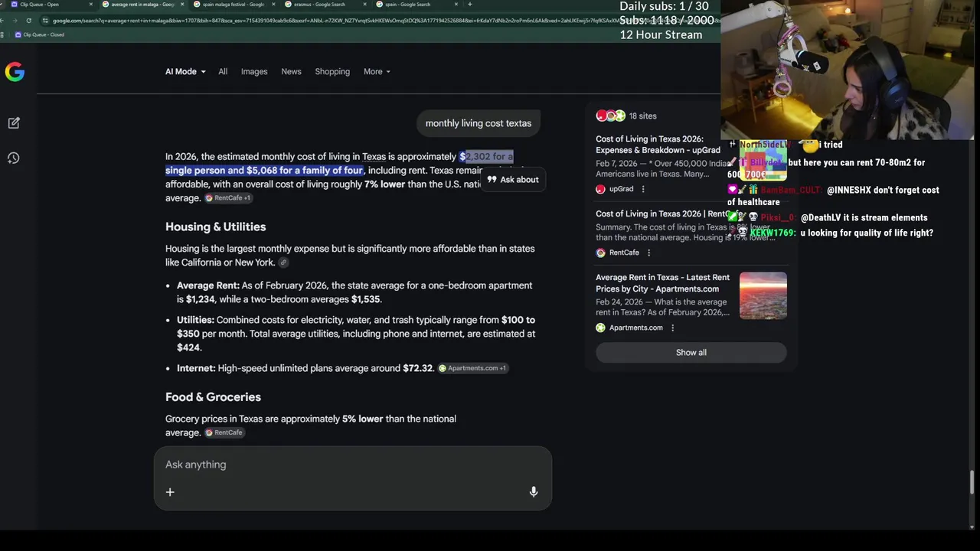The height and width of the screenshot is (551, 980).
Task: Open Average Rent in Texas Apartments.com link
Action: pyautogui.click(x=662, y=283)
